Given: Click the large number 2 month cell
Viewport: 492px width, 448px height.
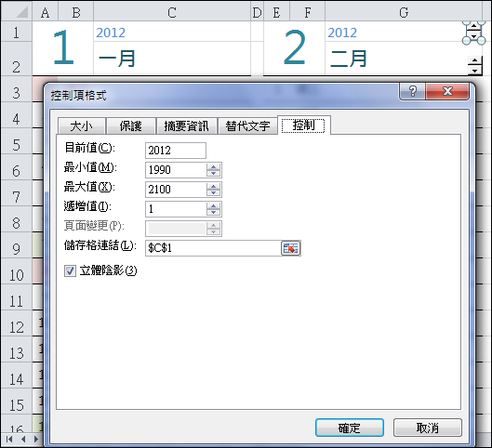Looking at the screenshot, I should (x=294, y=47).
